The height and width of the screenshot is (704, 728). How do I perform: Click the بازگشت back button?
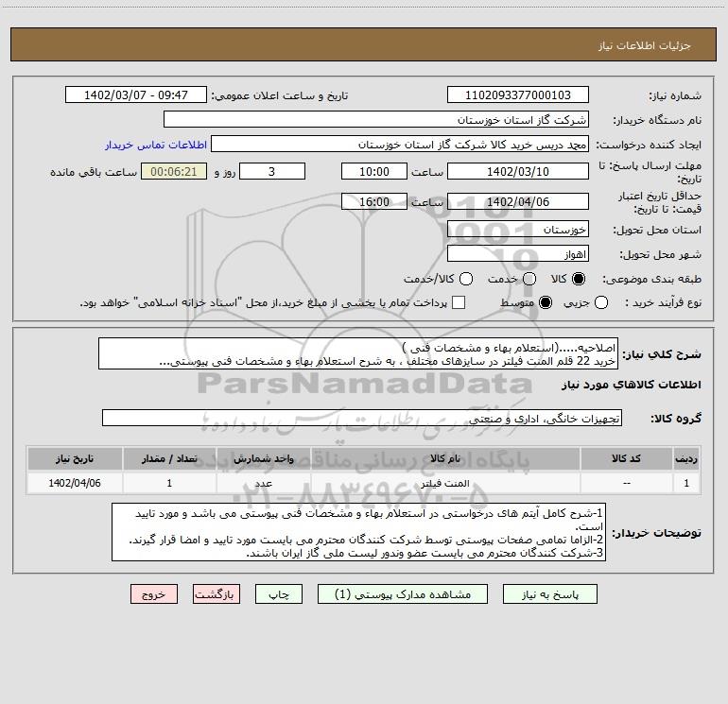pyautogui.click(x=217, y=594)
